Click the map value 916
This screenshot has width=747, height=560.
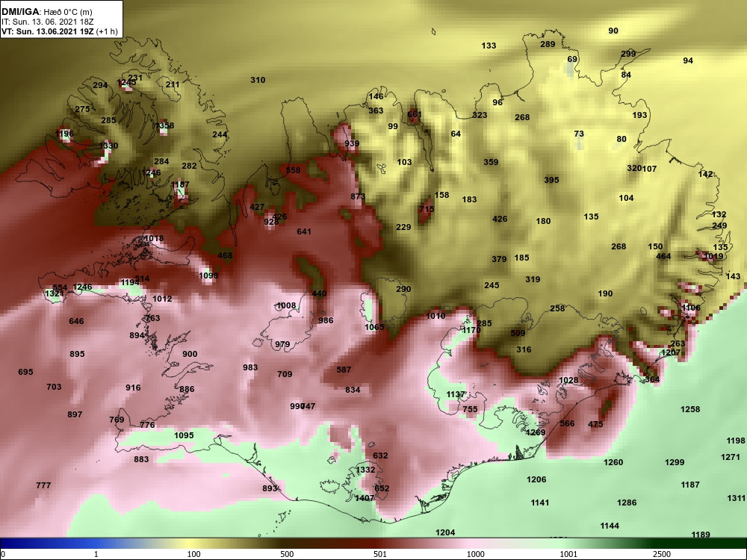point(133,388)
